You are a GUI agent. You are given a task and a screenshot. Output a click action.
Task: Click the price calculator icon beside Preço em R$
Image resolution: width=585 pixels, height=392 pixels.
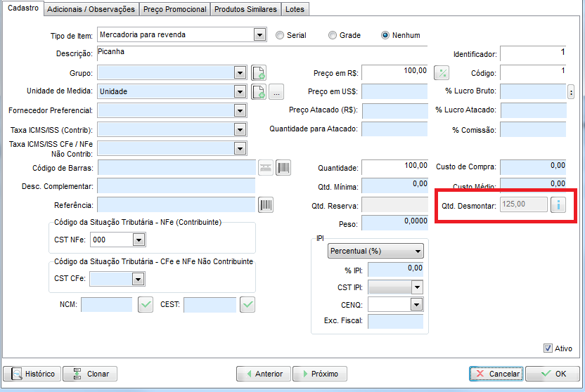[x=442, y=72]
